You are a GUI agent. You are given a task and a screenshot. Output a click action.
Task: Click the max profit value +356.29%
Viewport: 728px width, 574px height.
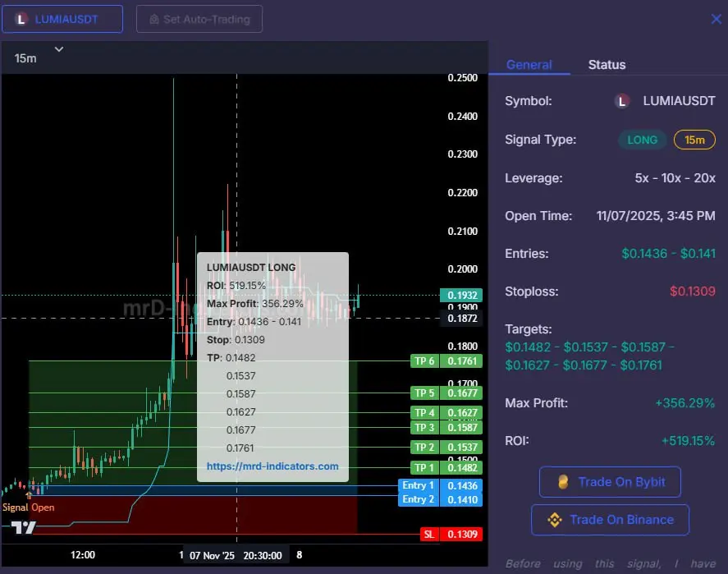pos(685,403)
